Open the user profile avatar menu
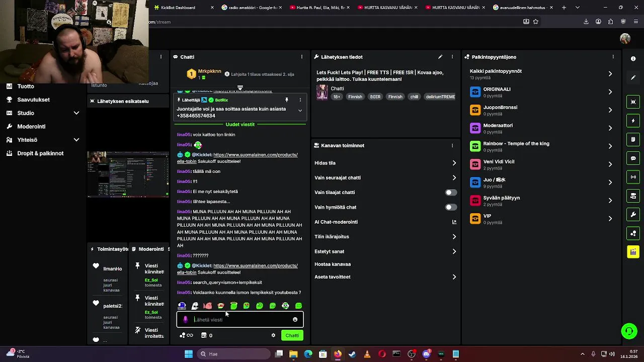The height and width of the screenshot is (362, 644). [x=625, y=39]
